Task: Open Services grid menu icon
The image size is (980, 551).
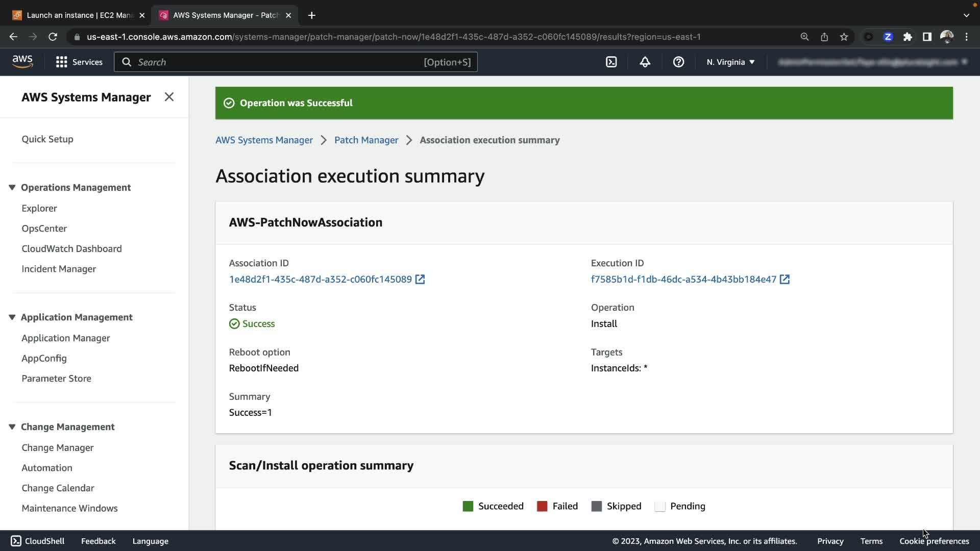Action: [62, 62]
